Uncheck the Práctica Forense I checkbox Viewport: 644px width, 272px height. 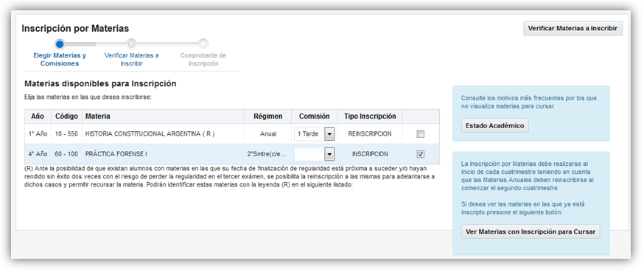(x=420, y=154)
